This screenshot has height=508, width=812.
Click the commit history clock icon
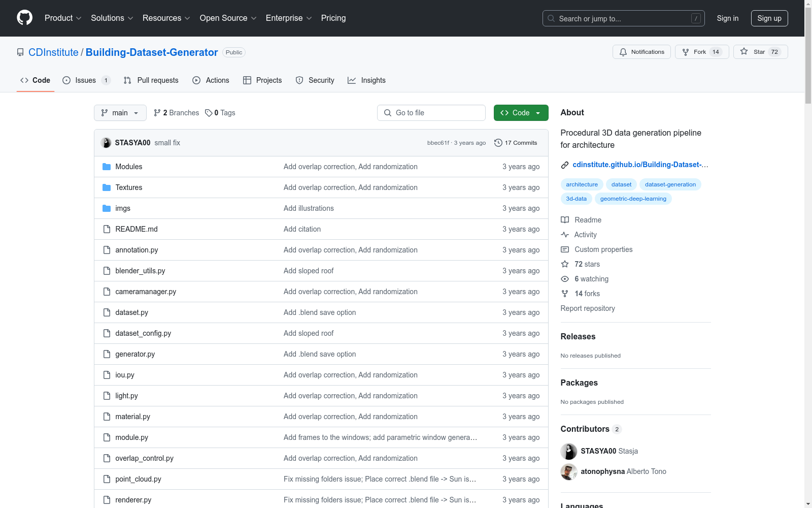pos(498,143)
